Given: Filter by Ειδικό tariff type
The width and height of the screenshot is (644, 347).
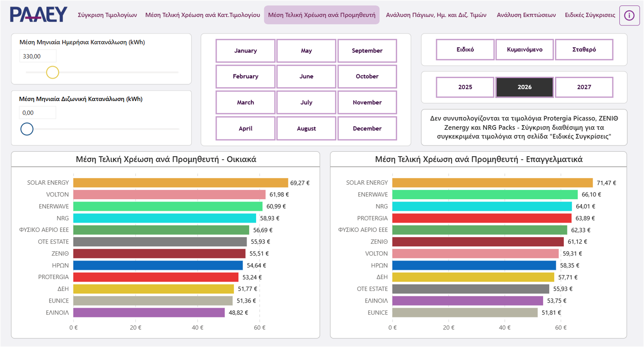Looking at the screenshot, I should [465, 50].
